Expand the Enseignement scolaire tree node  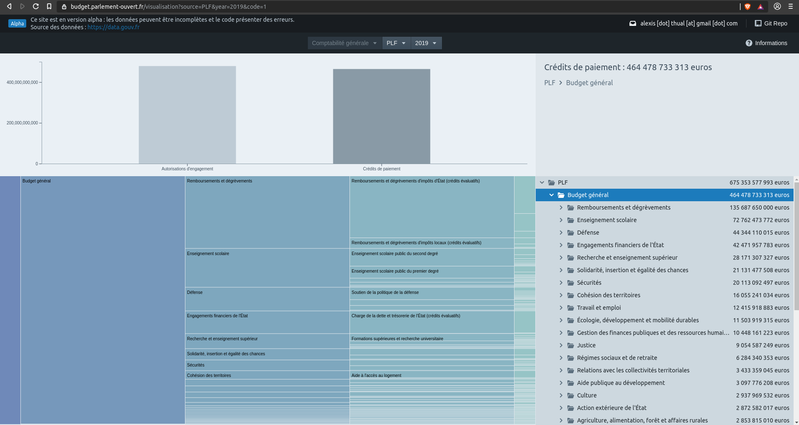click(x=560, y=220)
